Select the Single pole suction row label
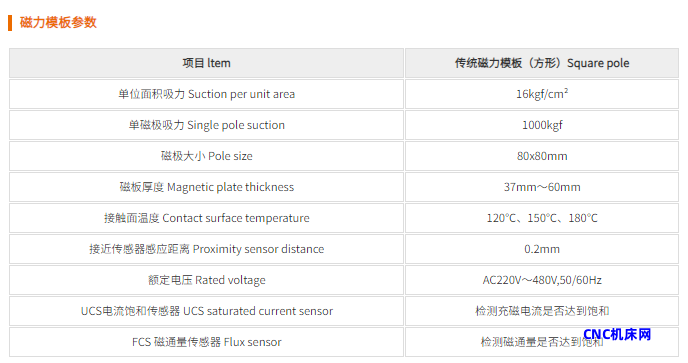Image resolution: width=688 pixels, height=363 pixels. tap(206, 125)
